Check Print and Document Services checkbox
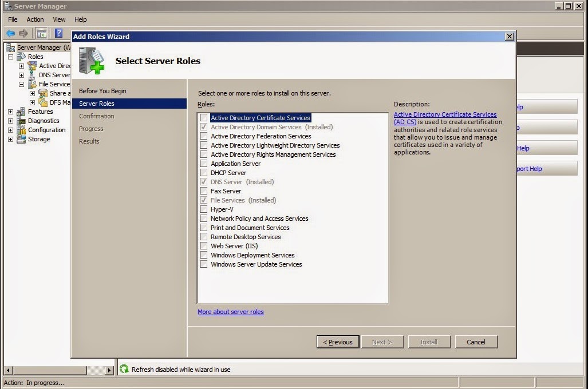The height and width of the screenshot is (389, 588). coord(204,228)
